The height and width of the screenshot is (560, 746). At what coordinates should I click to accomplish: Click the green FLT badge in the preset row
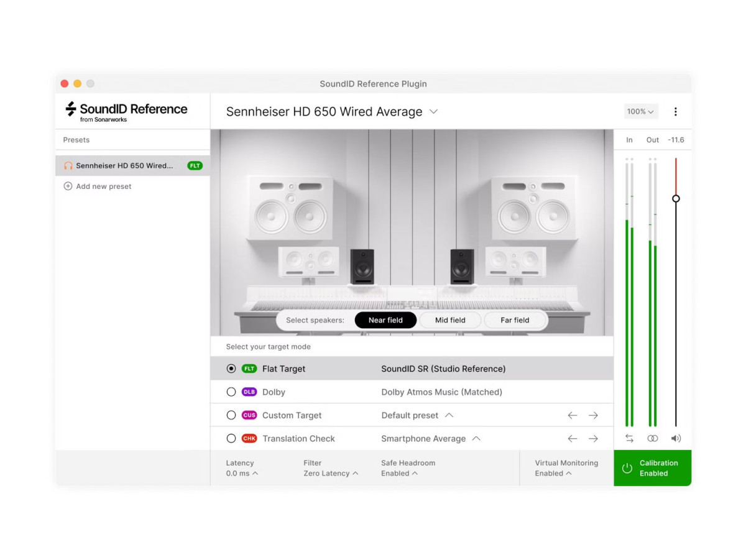coord(195,166)
